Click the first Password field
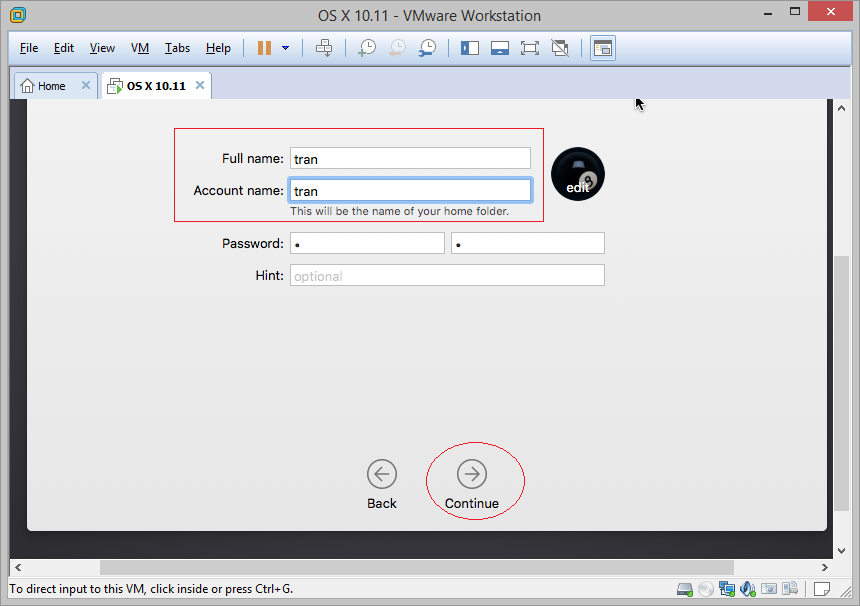Screen dimensions: 860x606 point(367,243)
